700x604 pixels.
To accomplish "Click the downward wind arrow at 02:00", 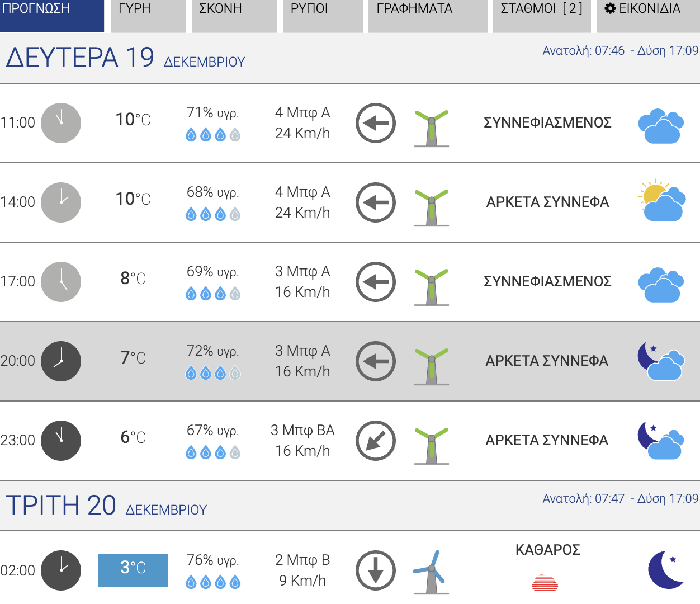I will (x=376, y=570).
